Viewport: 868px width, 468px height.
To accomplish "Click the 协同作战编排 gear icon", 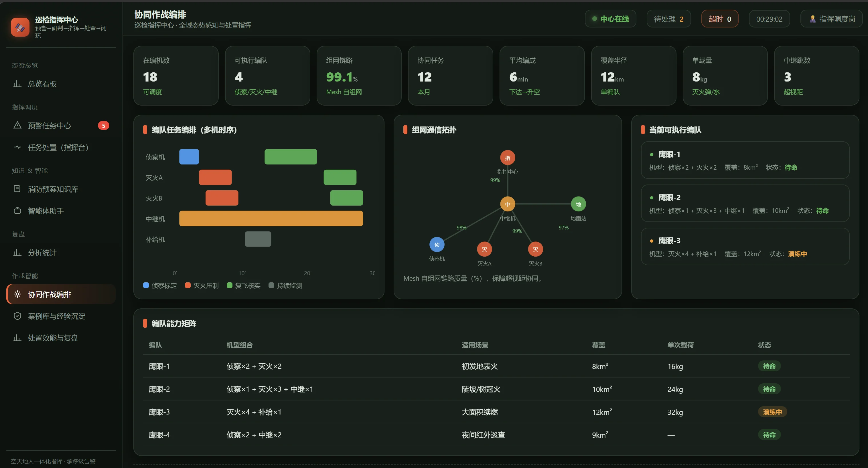I will tap(17, 294).
